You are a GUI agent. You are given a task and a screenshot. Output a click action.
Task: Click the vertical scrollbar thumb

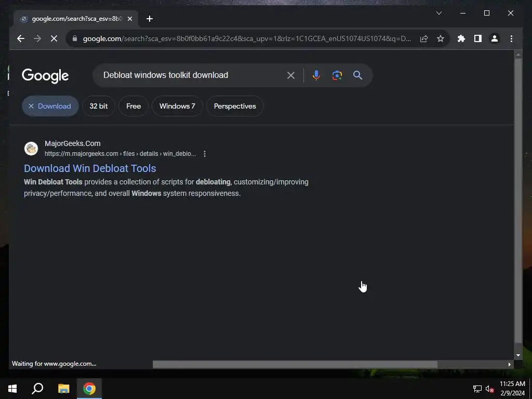pos(518,201)
